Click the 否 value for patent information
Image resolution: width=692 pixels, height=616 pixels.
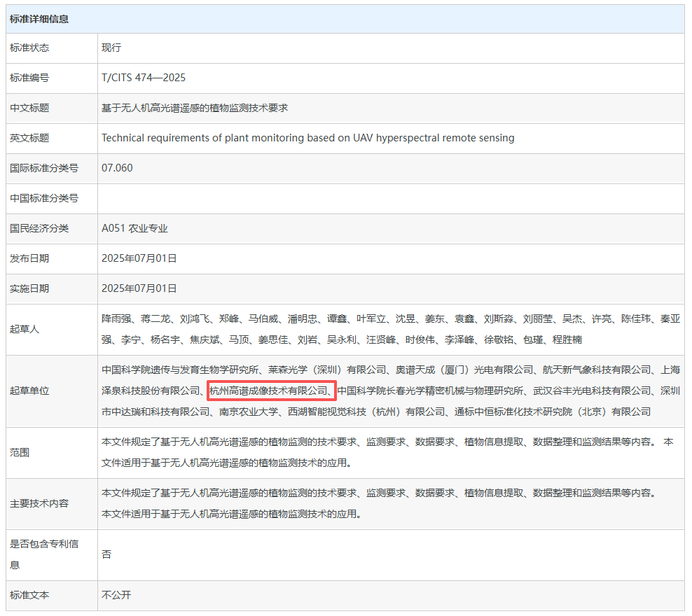tap(106, 554)
